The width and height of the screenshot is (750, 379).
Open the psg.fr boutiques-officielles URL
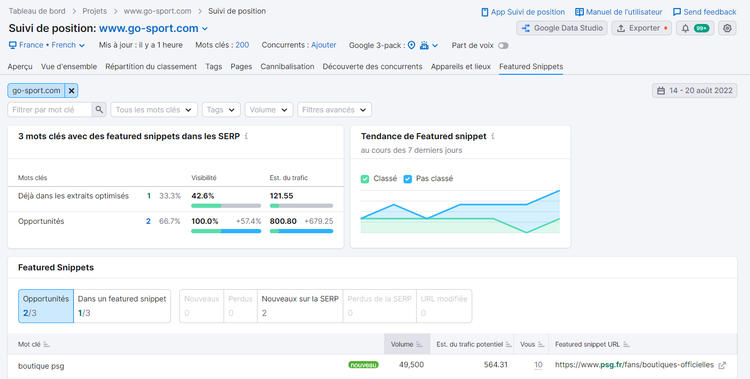pyautogui.click(x=634, y=365)
